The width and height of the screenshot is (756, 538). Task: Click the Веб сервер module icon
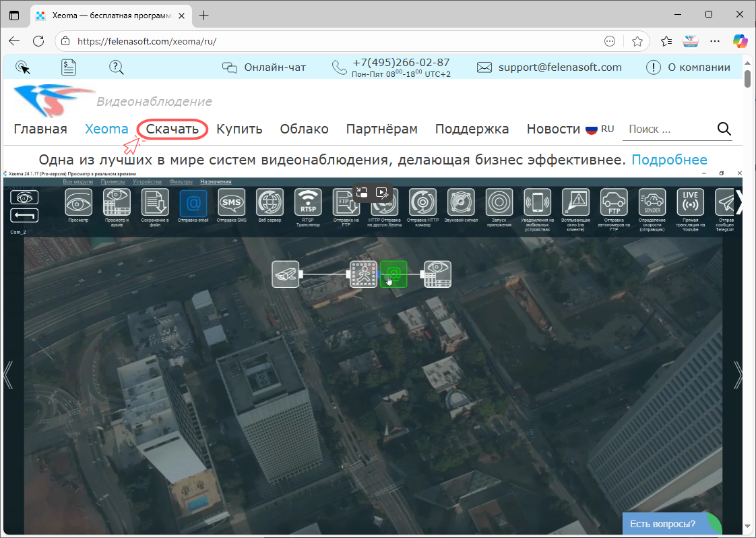270,201
